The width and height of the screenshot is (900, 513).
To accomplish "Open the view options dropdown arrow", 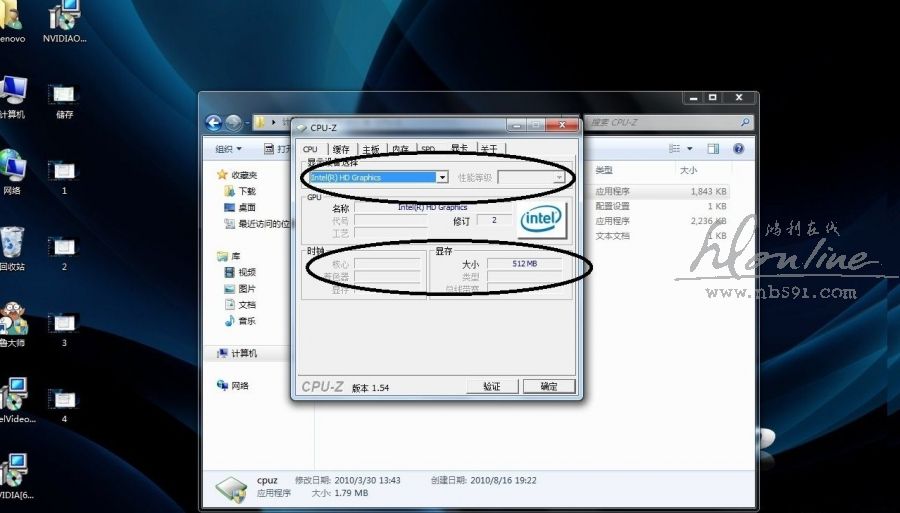I will coord(690,149).
